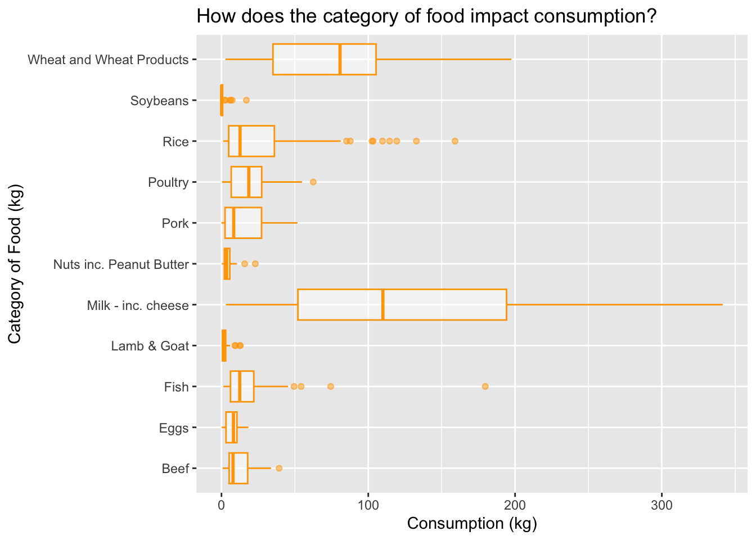Image resolution: width=756 pixels, height=540 pixels.
Task: Click the 300 tick label on x-axis
Action: 661,505
